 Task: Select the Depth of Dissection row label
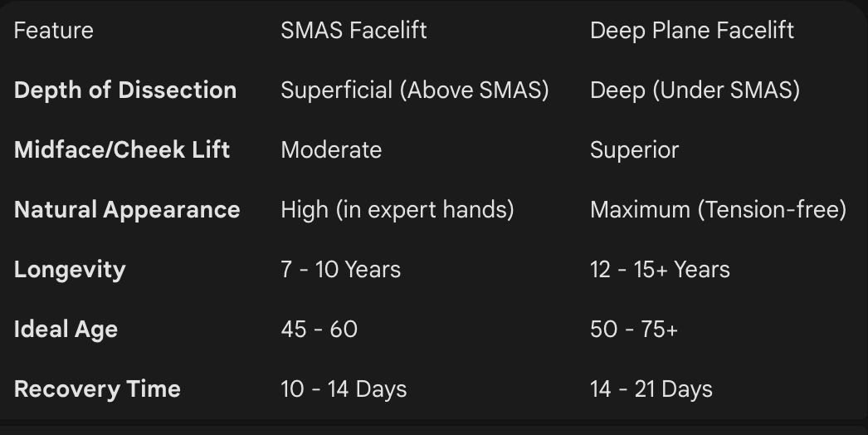pos(125,90)
